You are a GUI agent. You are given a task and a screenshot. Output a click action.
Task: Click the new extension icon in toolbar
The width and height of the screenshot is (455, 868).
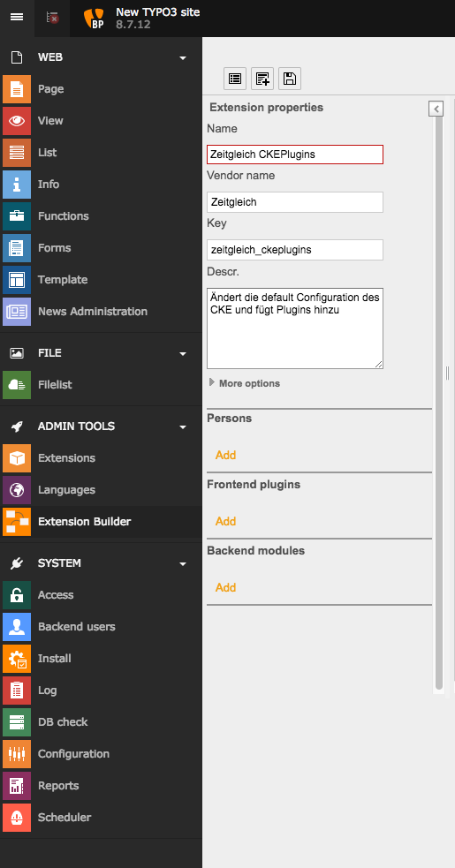pyautogui.click(x=262, y=79)
